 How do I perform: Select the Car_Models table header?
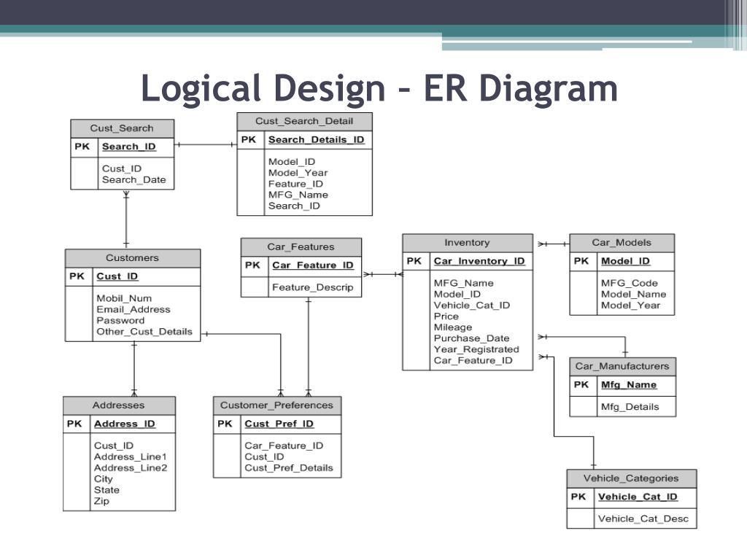(x=622, y=243)
